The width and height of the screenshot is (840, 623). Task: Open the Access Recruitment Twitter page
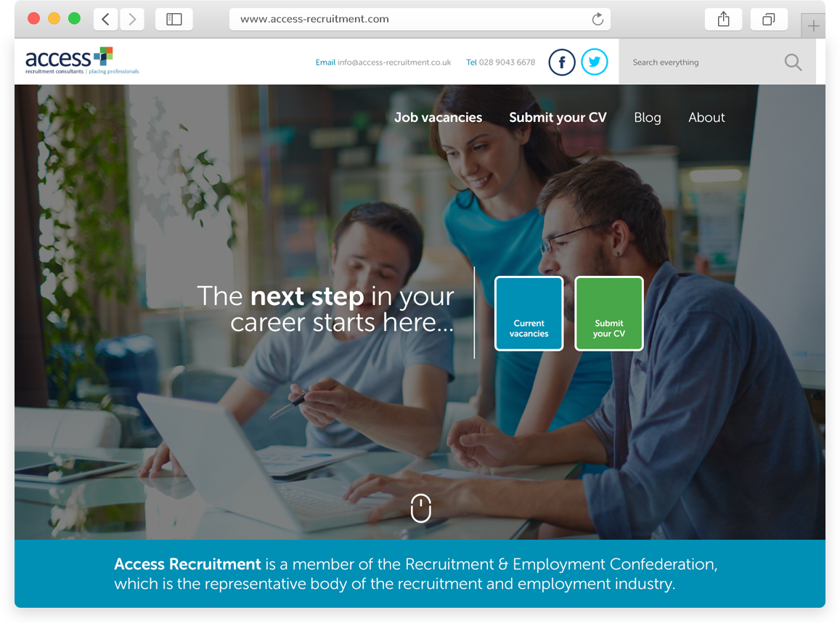595,62
